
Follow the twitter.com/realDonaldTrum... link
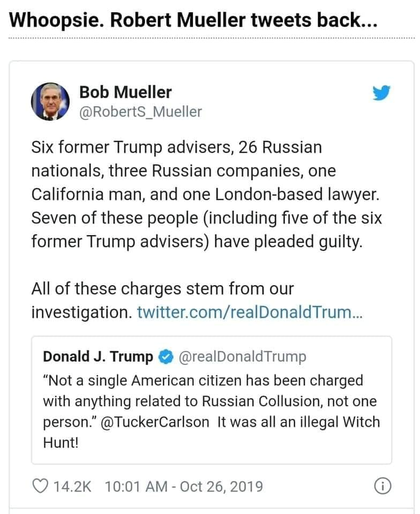pyautogui.click(x=250, y=312)
